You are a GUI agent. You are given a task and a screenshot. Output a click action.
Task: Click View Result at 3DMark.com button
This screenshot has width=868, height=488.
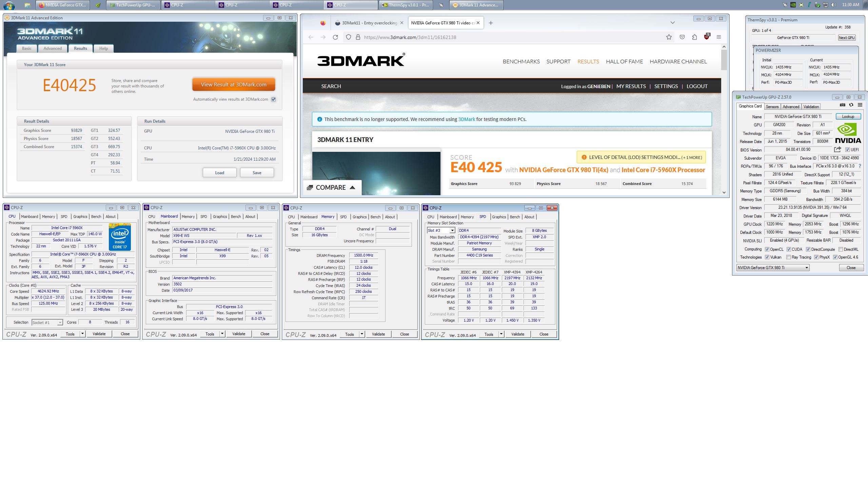pyautogui.click(x=234, y=85)
